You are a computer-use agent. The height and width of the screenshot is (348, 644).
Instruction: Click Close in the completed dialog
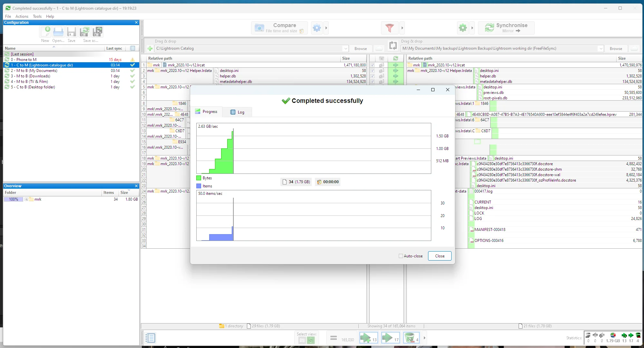440,256
